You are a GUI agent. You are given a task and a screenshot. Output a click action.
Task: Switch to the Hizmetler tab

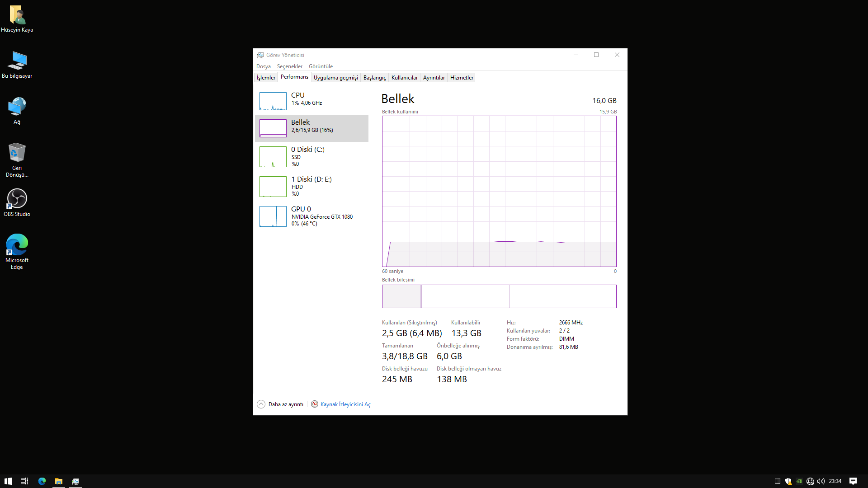click(x=462, y=78)
